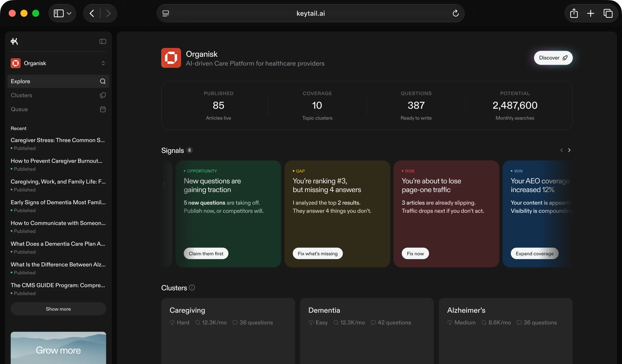This screenshot has width=622, height=364.
Task: Select the Queue menu item
Action: (x=58, y=109)
